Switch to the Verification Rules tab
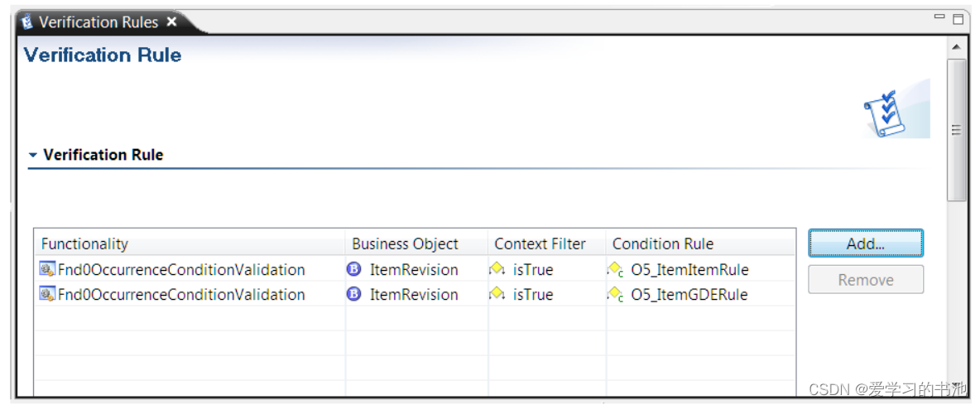The width and height of the screenshot is (980, 405). (98, 22)
